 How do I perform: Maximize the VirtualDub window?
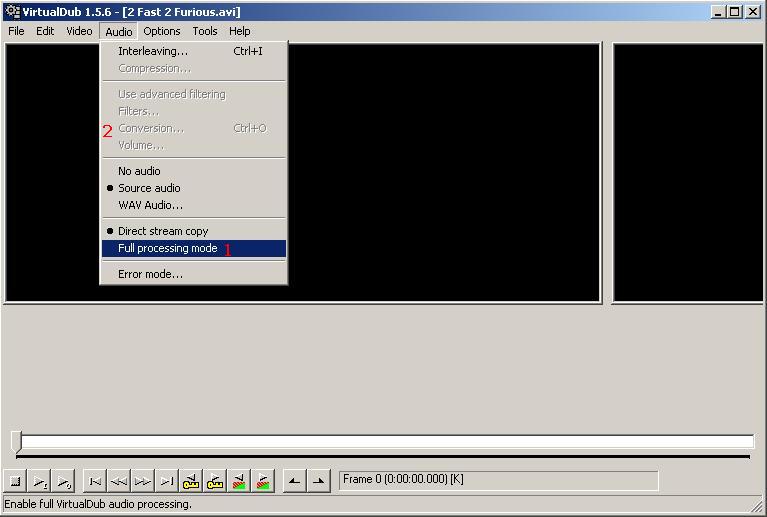735,12
